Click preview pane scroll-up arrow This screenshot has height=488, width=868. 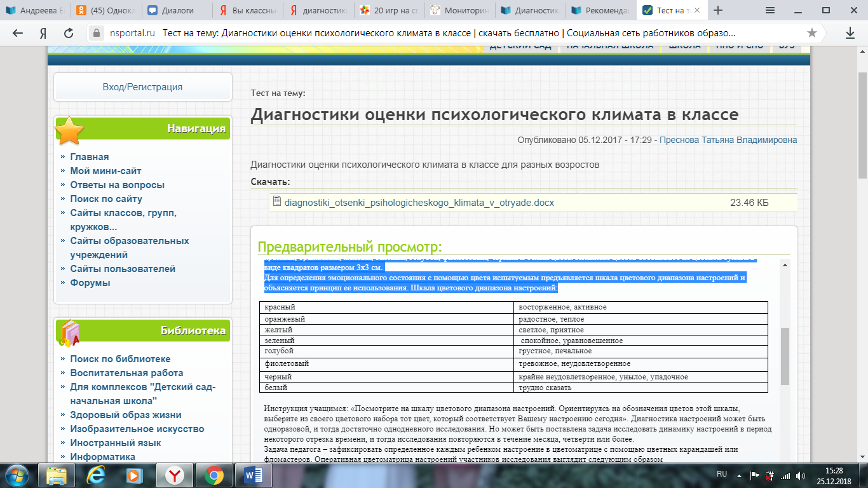pos(785,264)
